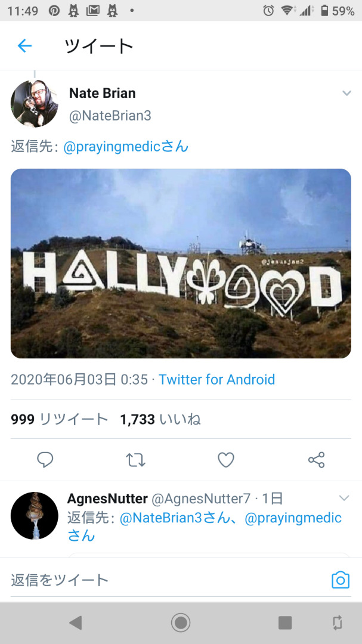Viewport: 362px width, 644px height.
Task: Tap the reply tweet input field
Action: point(161,580)
